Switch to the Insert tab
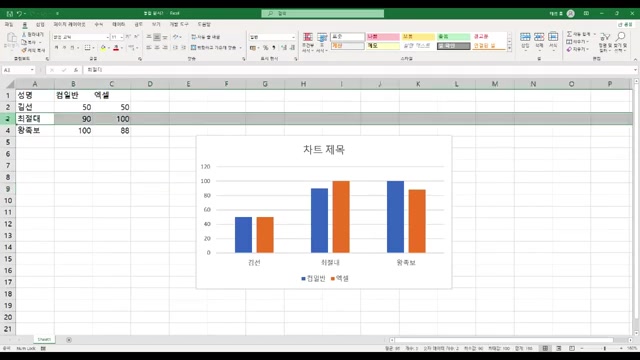The height and width of the screenshot is (360, 640). click(40, 24)
